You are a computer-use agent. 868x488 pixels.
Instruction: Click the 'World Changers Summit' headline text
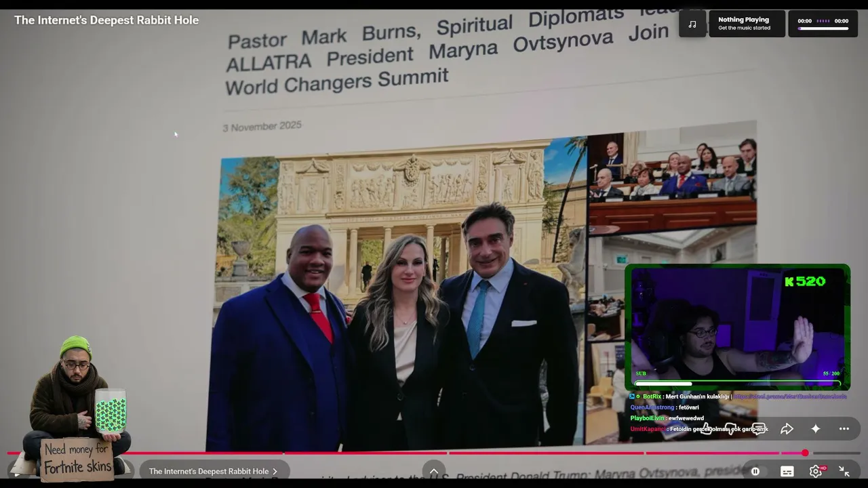tap(336, 81)
